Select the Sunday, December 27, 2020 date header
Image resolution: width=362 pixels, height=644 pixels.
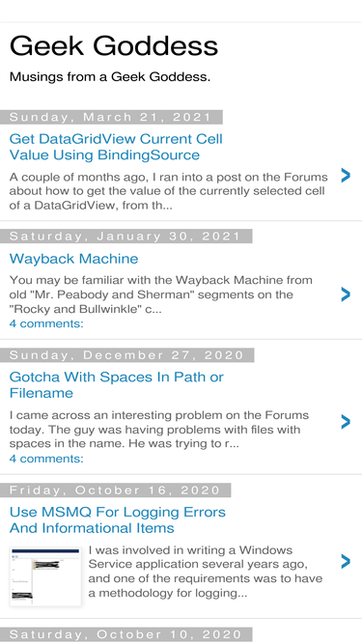pyautogui.click(x=126, y=355)
